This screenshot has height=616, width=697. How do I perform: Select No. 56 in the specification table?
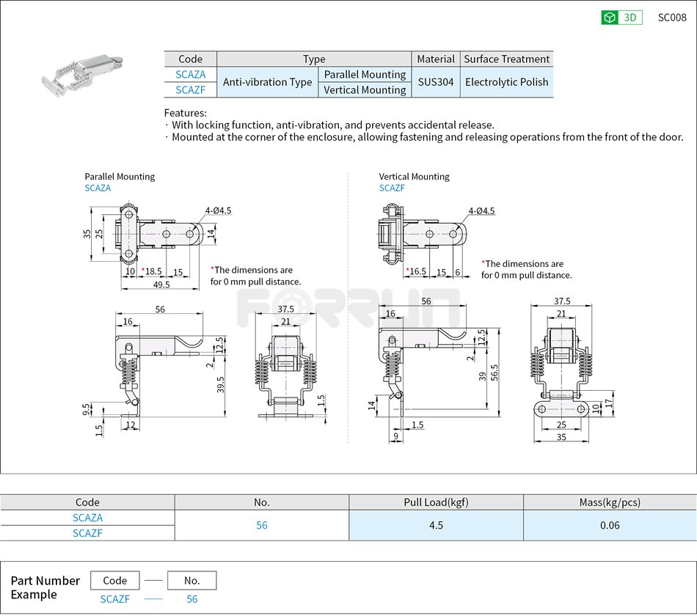point(262,525)
